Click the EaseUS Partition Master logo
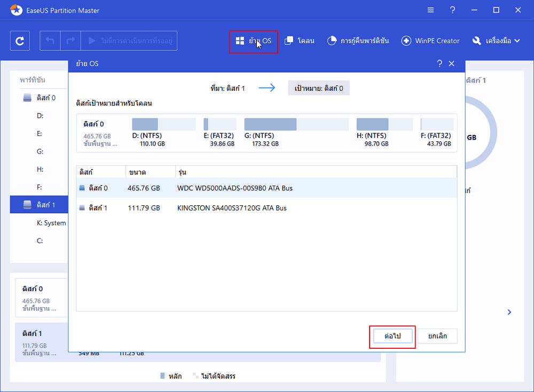534x392 pixels. (16, 10)
